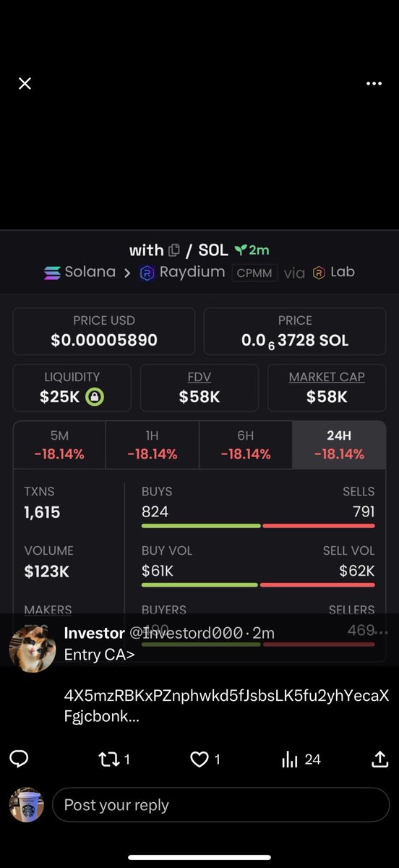Like the post with heart icon
399x868 pixels.
[199, 759]
